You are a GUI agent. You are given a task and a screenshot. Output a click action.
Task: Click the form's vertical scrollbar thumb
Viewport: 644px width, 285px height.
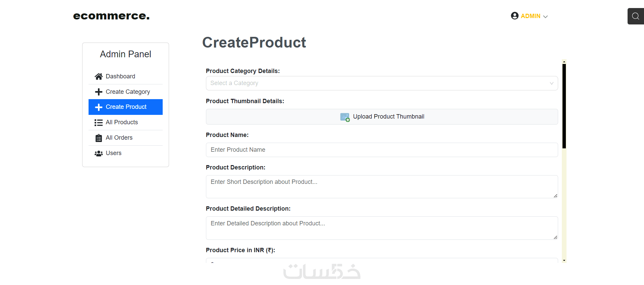pyautogui.click(x=564, y=105)
